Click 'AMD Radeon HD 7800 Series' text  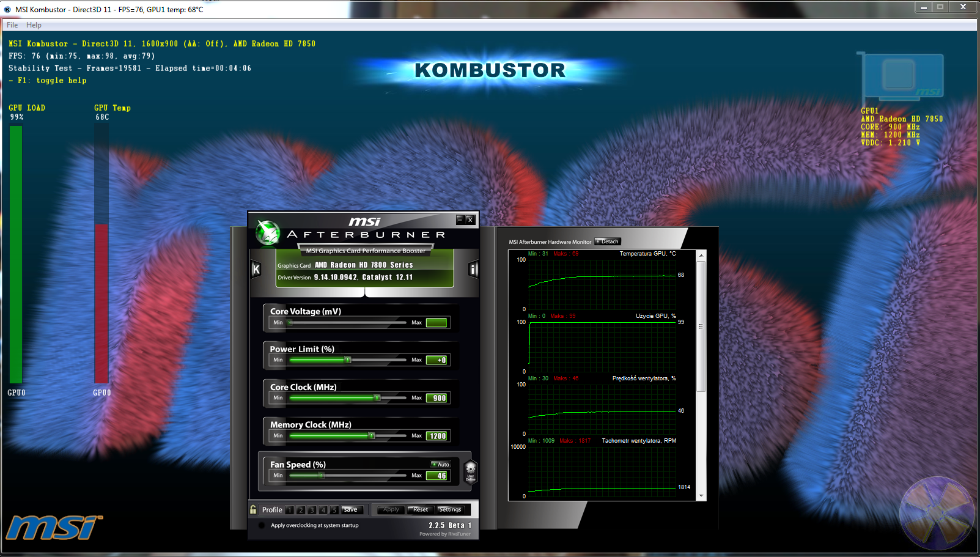pyautogui.click(x=364, y=265)
